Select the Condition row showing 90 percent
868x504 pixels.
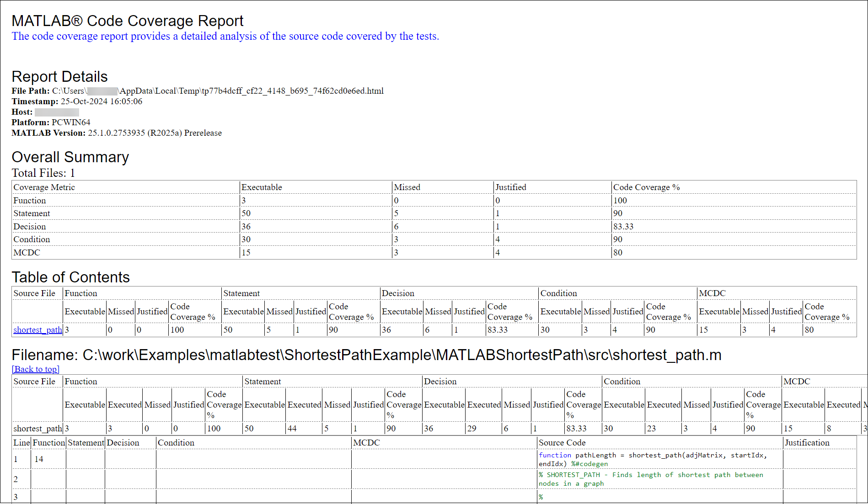pos(32,239)
